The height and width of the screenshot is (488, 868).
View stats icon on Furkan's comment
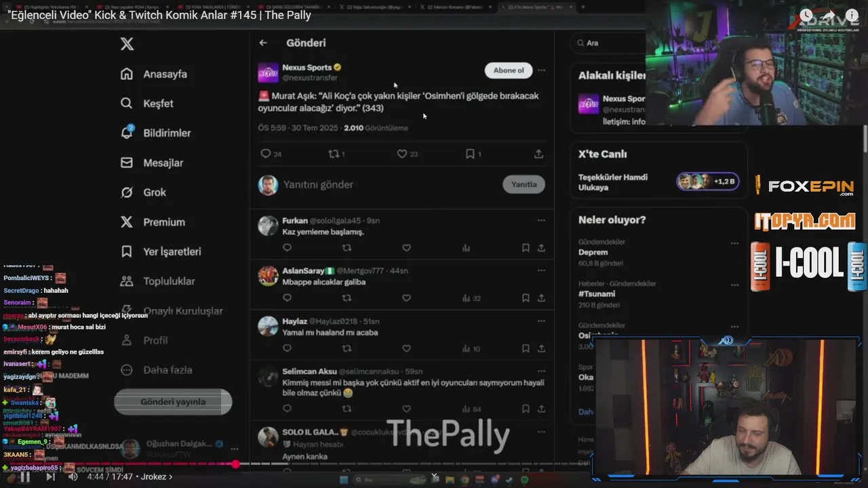466,248
